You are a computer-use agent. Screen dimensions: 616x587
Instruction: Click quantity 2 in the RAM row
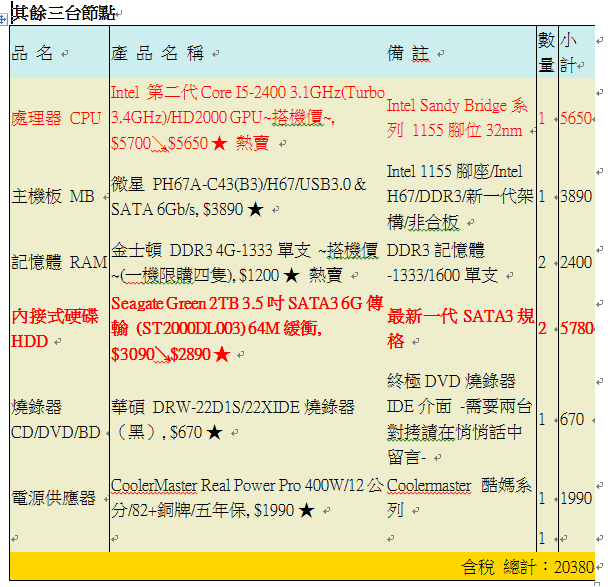(x=542, y=262)
